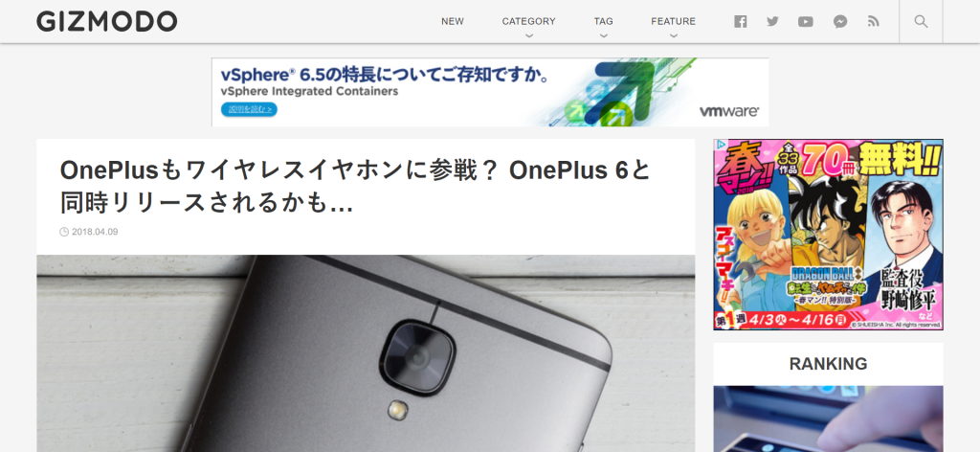Open the OnePlus phone article image
The height and width of the screenshot is (452, 980).
366,353
